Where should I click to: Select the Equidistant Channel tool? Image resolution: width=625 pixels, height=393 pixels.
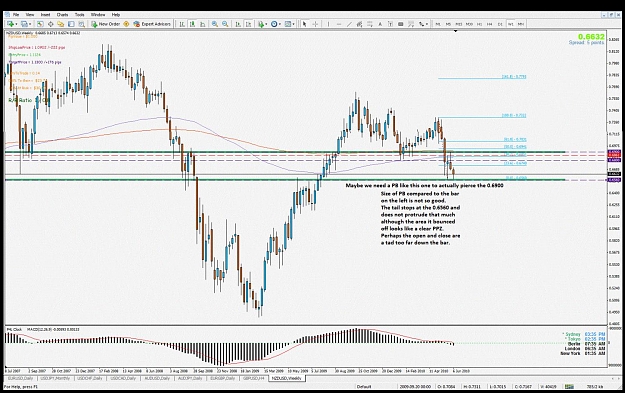(359, 24)
